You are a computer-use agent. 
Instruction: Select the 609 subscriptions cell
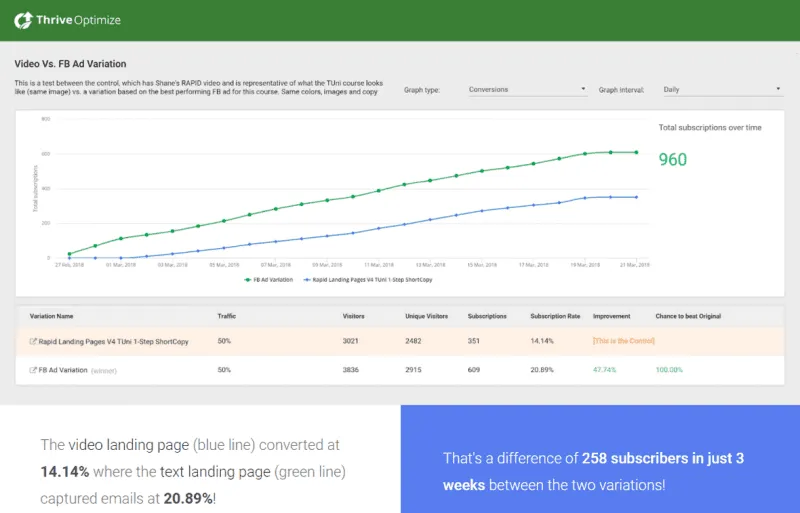pyautogui.click(x=473, y=370)
